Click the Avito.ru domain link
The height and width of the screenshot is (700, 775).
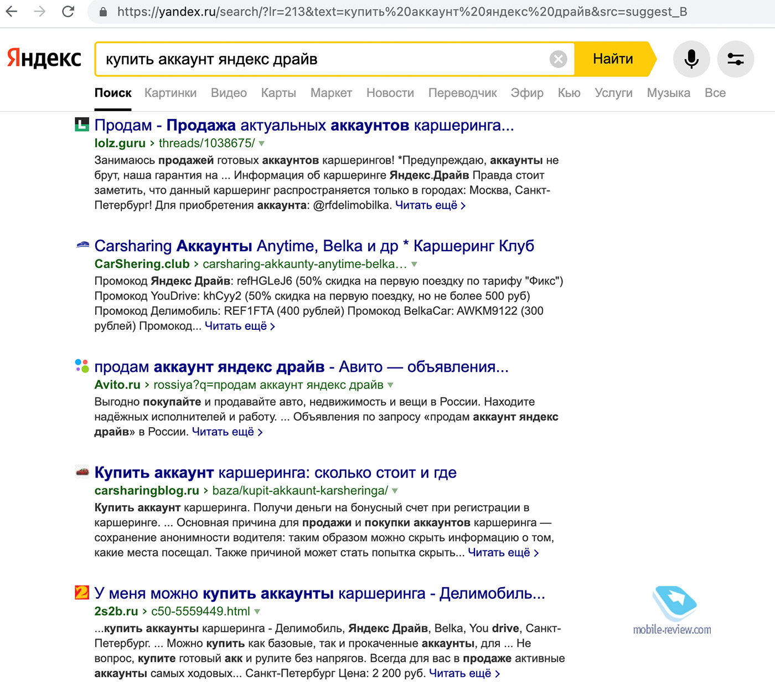pyautogui.click(x=117, y=385)
